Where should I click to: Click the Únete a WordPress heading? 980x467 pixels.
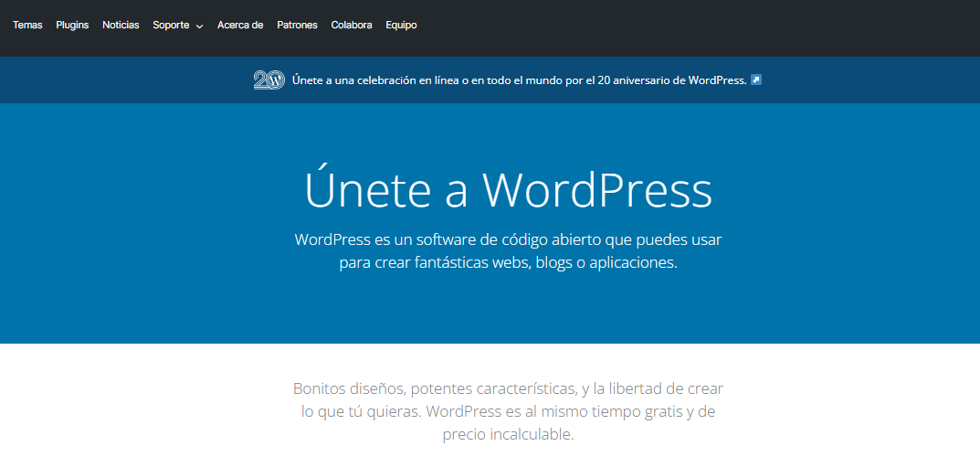click(508, 188)
